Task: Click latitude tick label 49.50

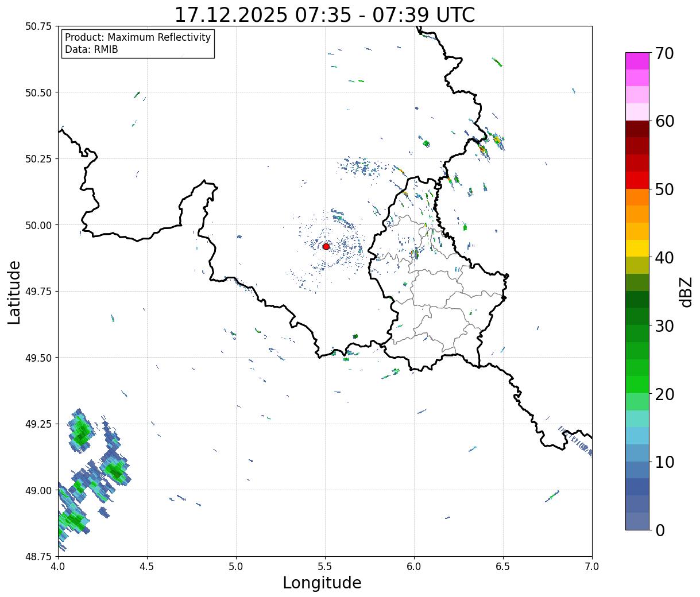Action: click(x=38, y=358)
